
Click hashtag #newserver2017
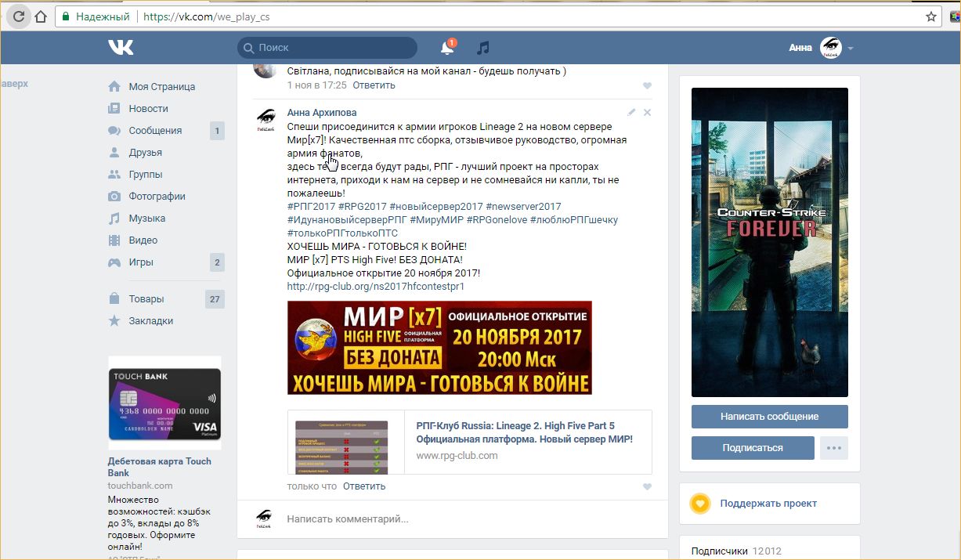(523, 207)
